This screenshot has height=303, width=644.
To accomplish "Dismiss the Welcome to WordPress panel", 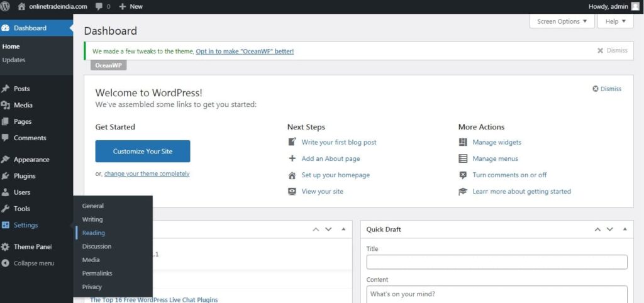I will point(607,89).
